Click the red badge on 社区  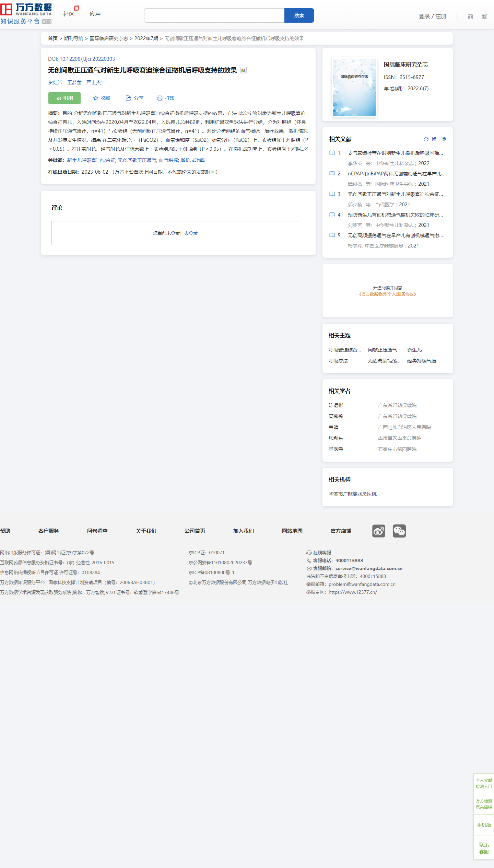[x=77, y=8]
